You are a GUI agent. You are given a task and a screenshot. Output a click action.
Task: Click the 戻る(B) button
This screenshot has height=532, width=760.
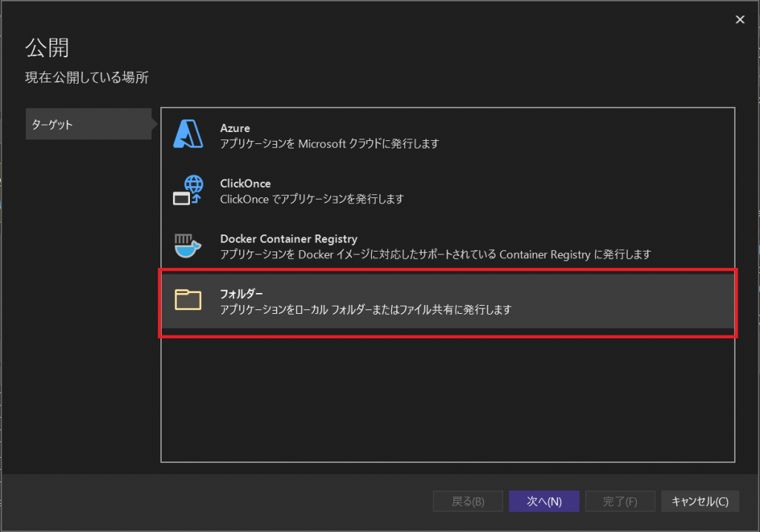click(468, 501)
